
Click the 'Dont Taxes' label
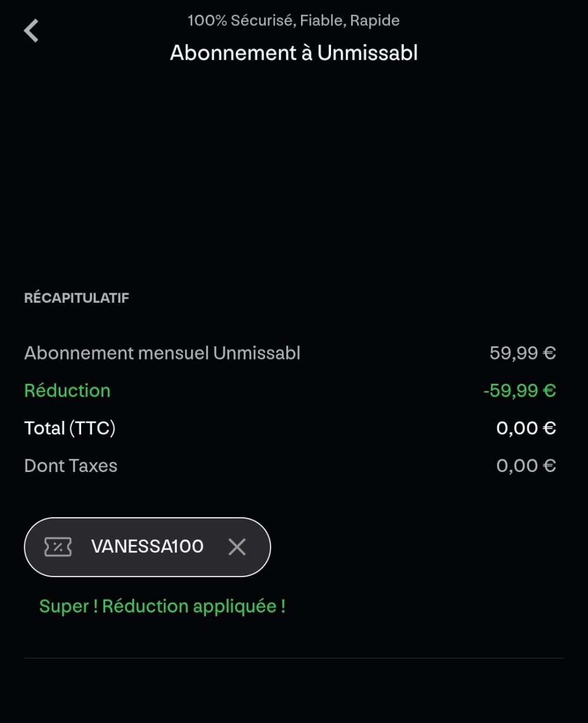point(71,466)
